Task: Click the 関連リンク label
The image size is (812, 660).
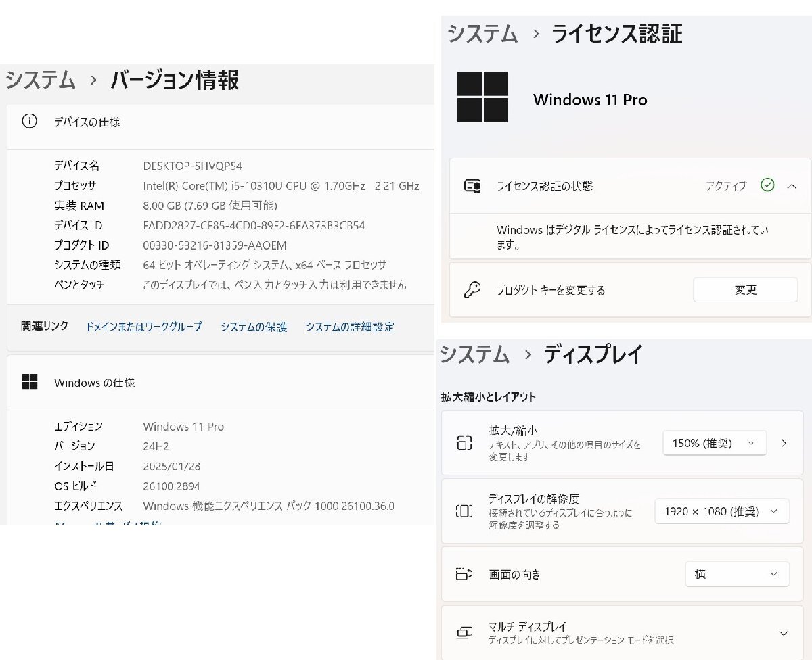Action: pos(45,326)
